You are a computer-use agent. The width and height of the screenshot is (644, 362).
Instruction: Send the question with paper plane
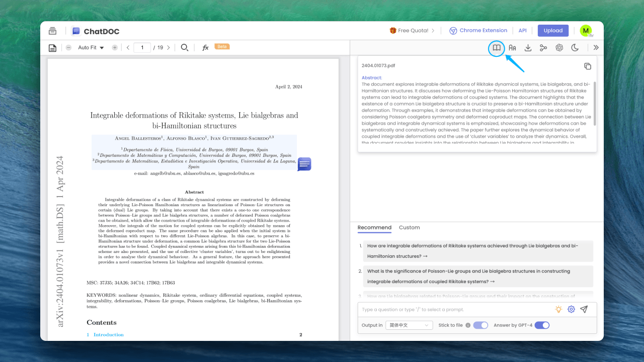[584, 310]
